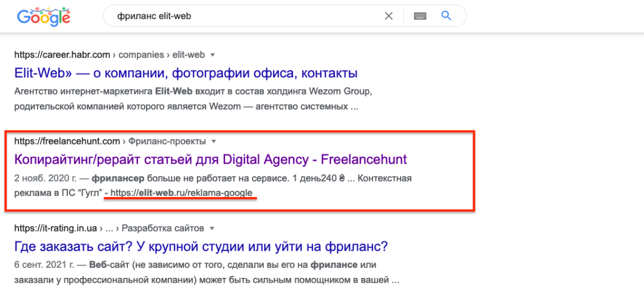
Task: Clear the search query with X icon
Action: pyautogui.click(x=388, y=16)
